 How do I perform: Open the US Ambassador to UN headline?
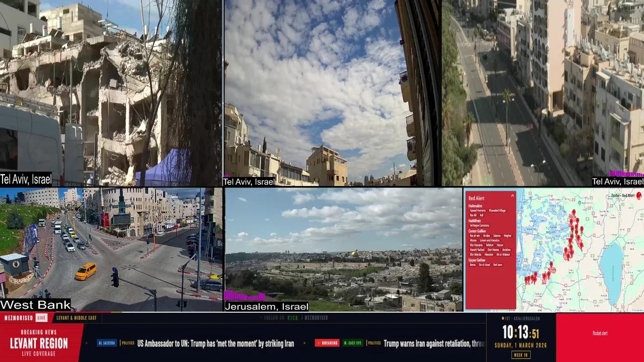point(215,343)
